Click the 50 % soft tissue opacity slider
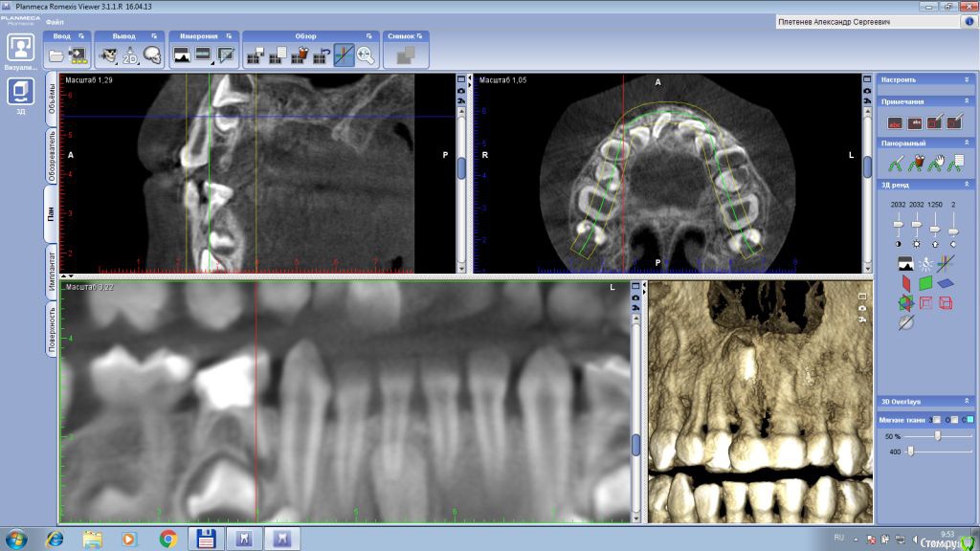This screenshot has width=980, height=551. (x=937, y=435)
